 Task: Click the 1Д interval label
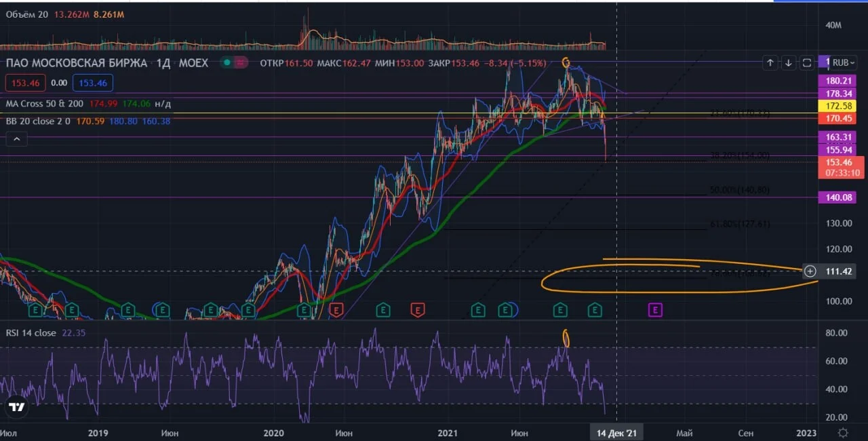click(165, 63)
